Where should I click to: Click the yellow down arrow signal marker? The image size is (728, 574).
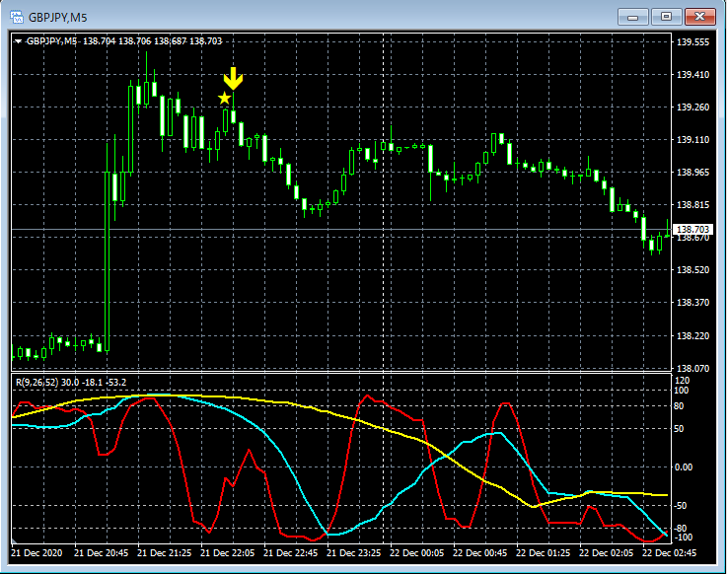click(x=233, y=79)
